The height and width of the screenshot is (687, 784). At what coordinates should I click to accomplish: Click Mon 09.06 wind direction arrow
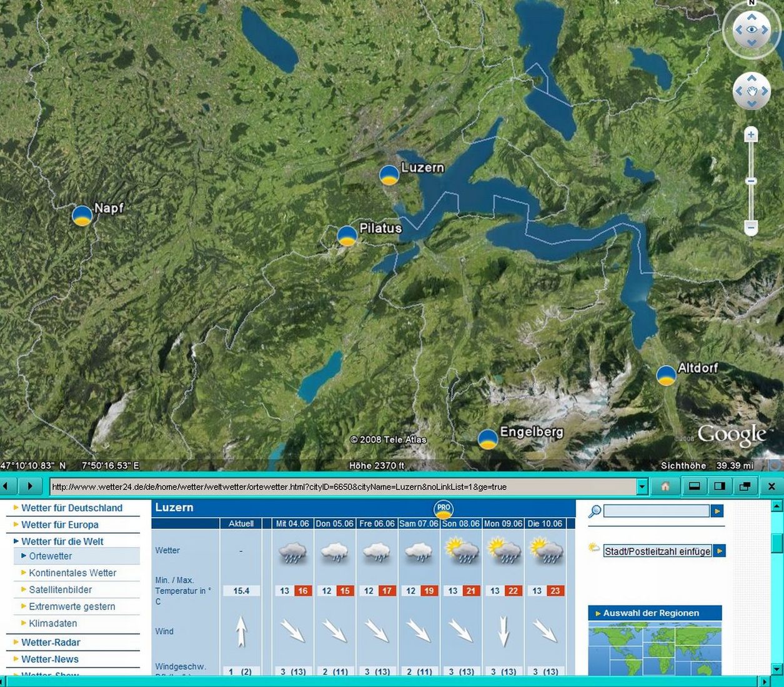504,631
